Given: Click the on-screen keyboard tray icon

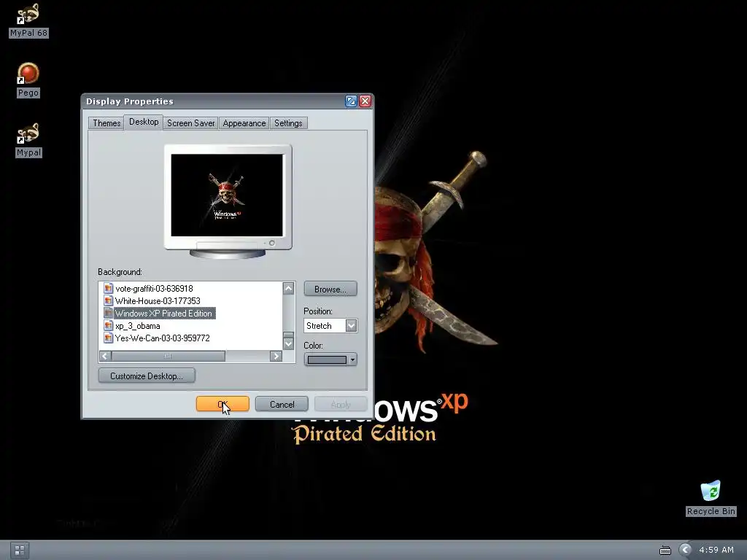Looking at the screenshot, I should coord(665,550).
